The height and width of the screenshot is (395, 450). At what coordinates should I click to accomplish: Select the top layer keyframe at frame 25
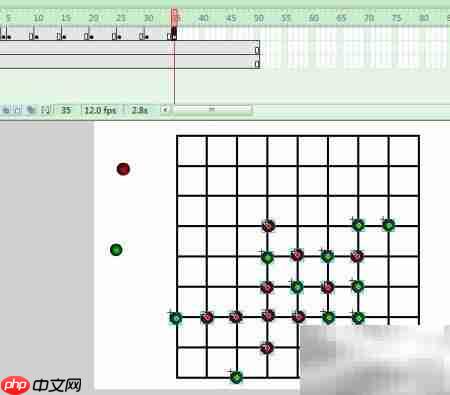click(x=119, y=36)
